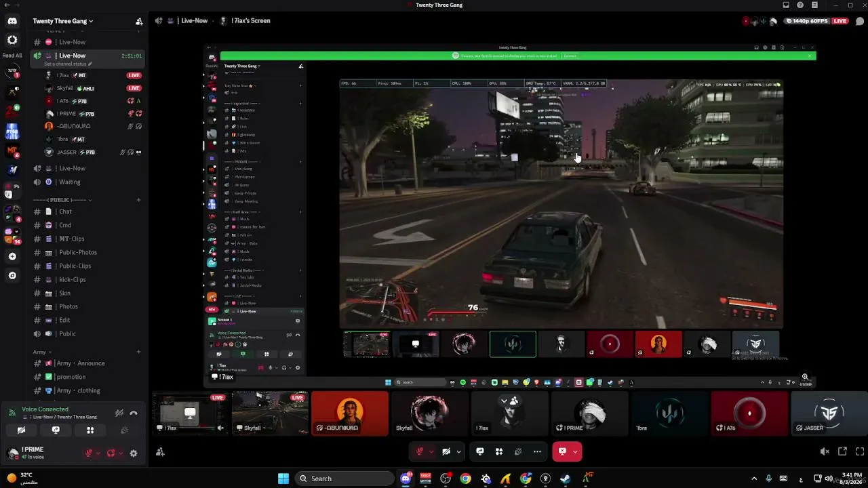Share your screen from call control bar
868x488 pixels.
[x=479, y=451]
